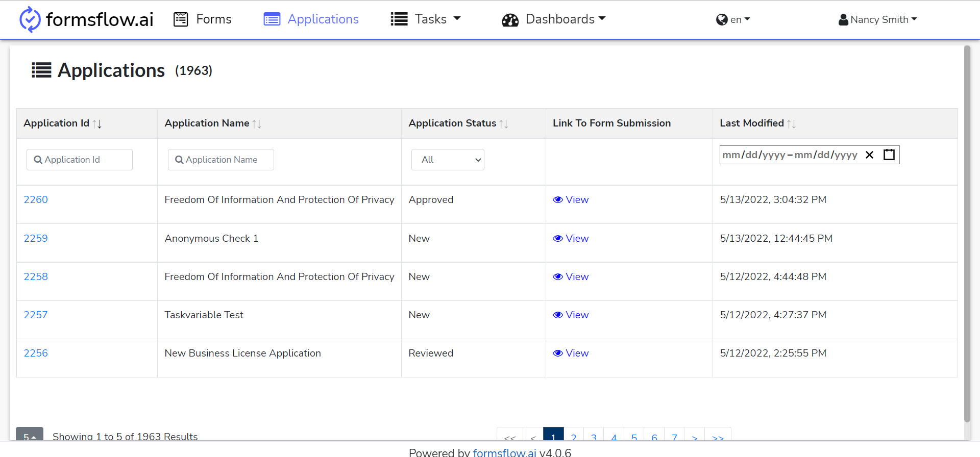Expand the Tasks dropdown menu
980x457 pixels.
[426, 19]
